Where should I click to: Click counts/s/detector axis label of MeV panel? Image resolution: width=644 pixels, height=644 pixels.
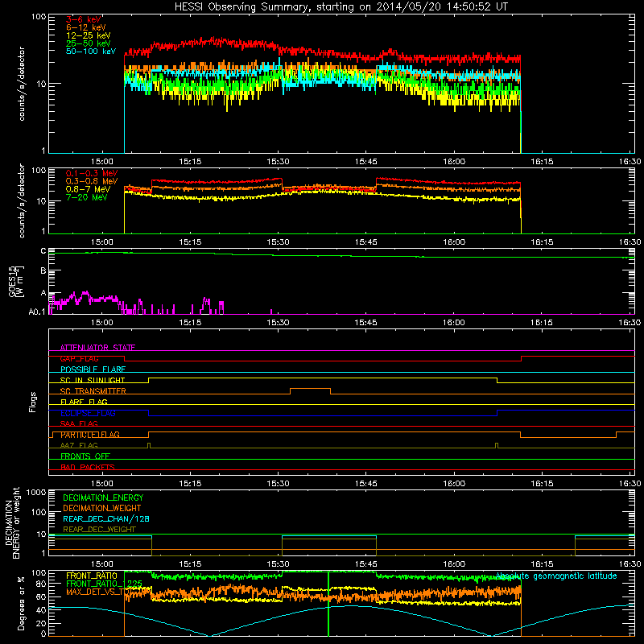point(22,200)
